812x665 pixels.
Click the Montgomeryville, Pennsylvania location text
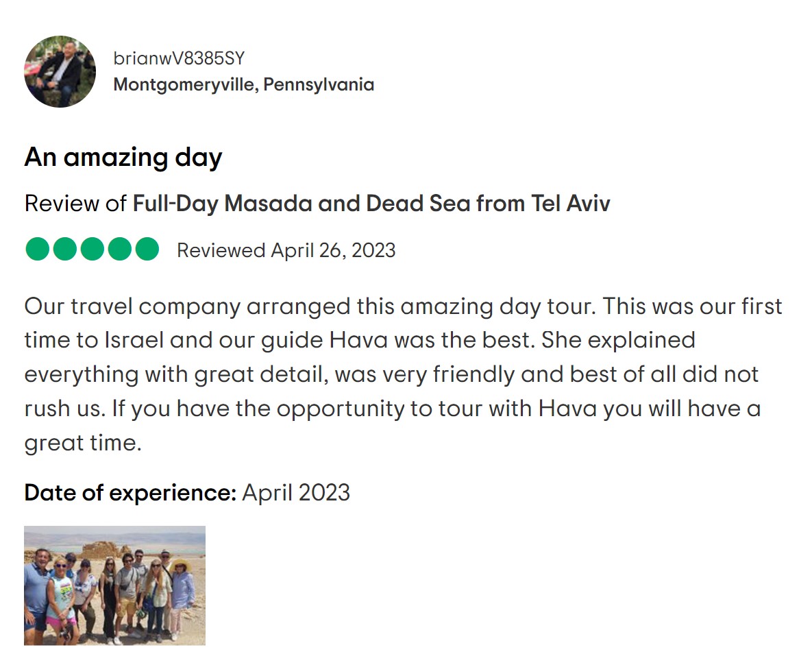(243, 84)
